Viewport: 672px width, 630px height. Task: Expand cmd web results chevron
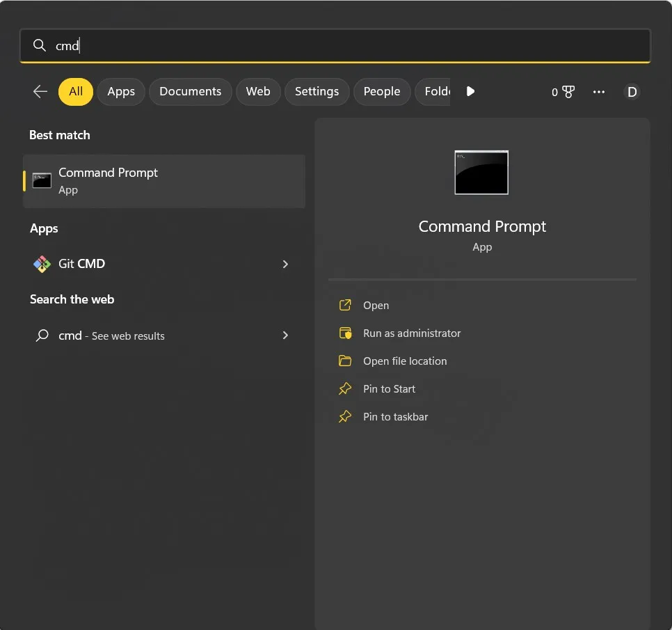(x=285, y=336)
